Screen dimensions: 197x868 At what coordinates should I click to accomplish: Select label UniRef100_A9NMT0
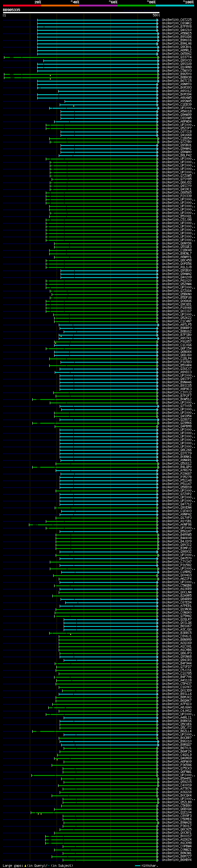(176, 84)
